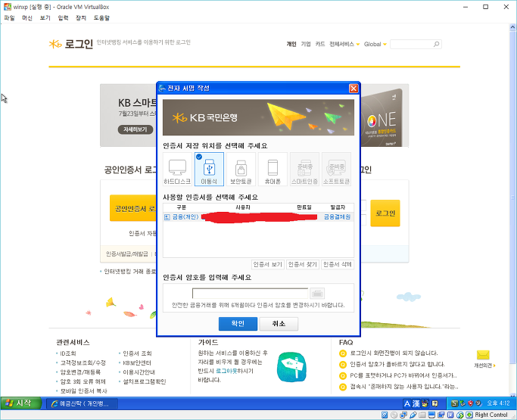Open 장치 menu in VirtualBox
The width and height of the screenshot is (517, 420).
pos(81,18)
